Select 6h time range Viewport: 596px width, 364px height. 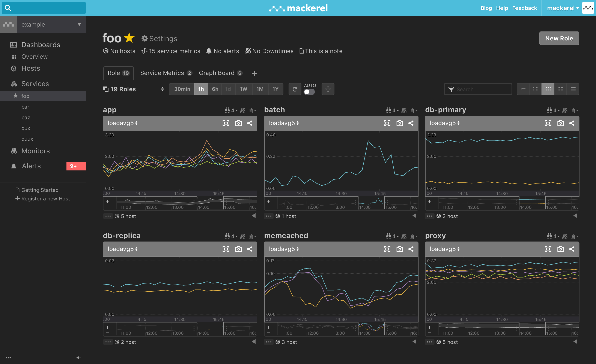point(215,89)
